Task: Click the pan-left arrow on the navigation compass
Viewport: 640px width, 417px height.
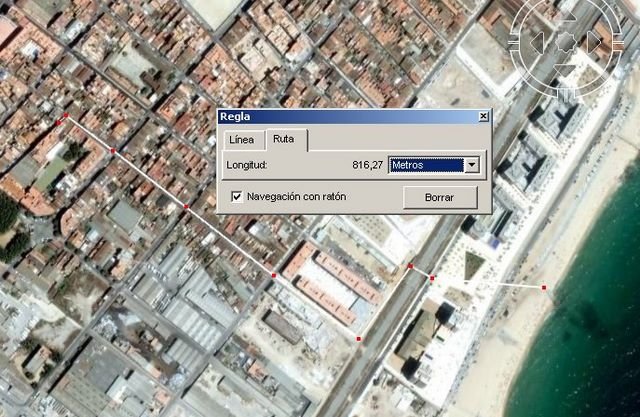Action: click(x=537, y=42)
